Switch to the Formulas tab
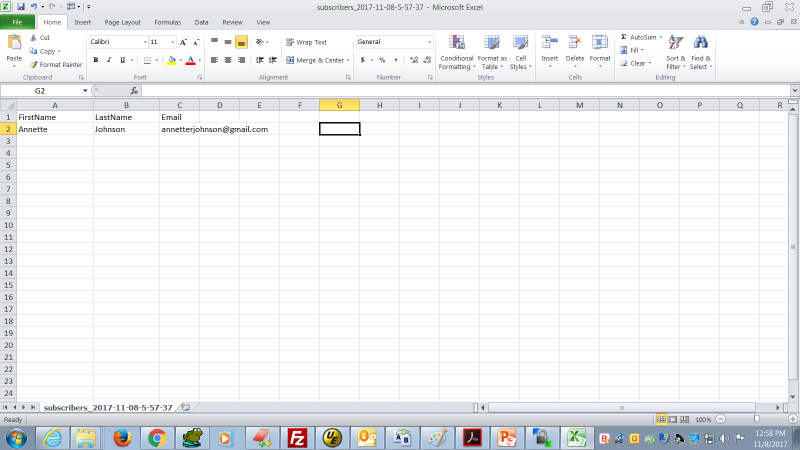This screenshot has width=800, height=450. (x=167, y=22)
